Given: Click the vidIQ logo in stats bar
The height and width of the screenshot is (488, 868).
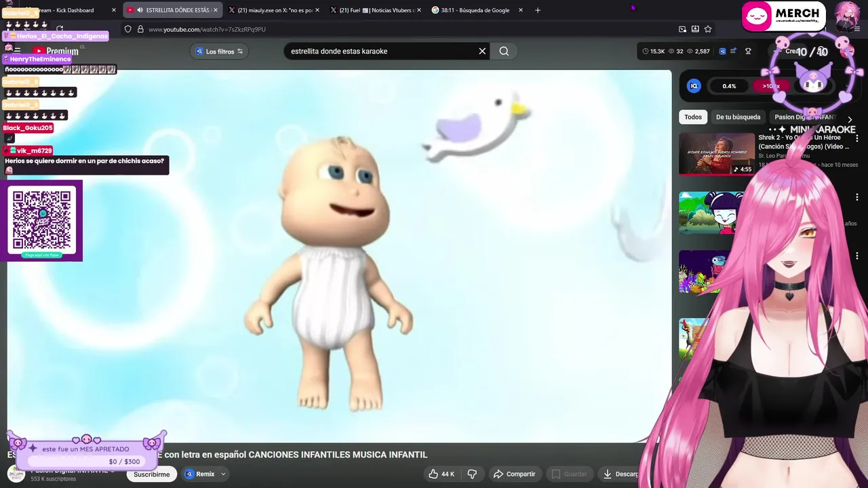Looking at the screenshot, I should point(722,51).
